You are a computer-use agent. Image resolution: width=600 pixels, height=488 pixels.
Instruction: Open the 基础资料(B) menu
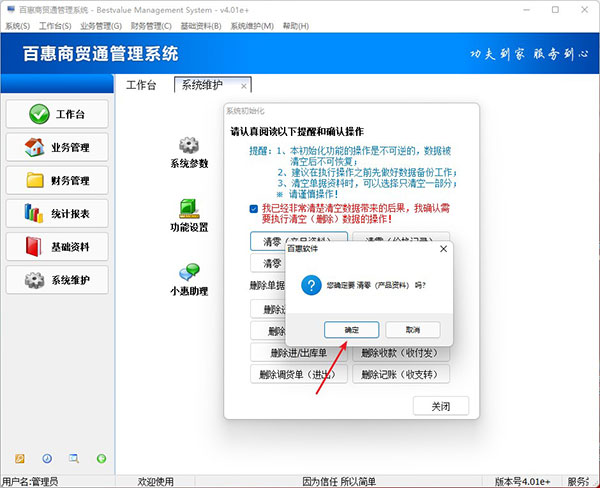point(201,26)
